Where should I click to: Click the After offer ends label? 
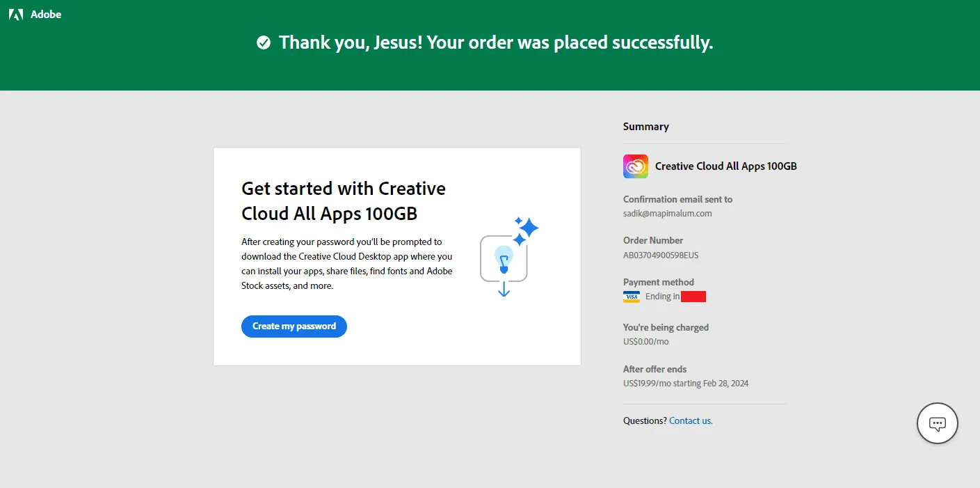pyautogui.click(x=654, y=369)
